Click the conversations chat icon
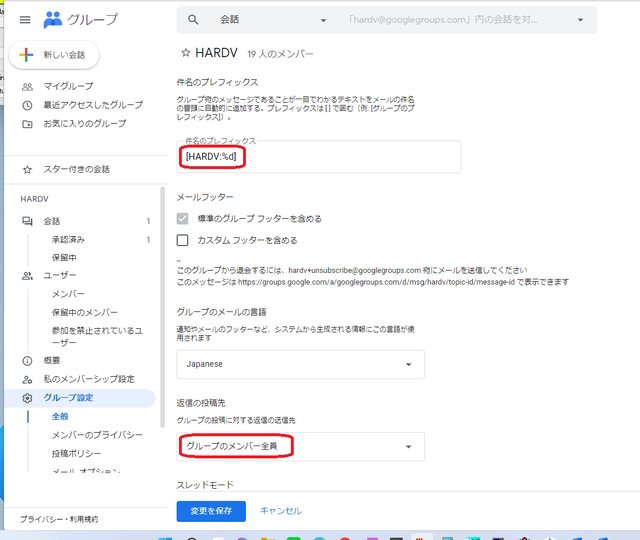Viewport: 640px width, 540px height. point(27,221)
